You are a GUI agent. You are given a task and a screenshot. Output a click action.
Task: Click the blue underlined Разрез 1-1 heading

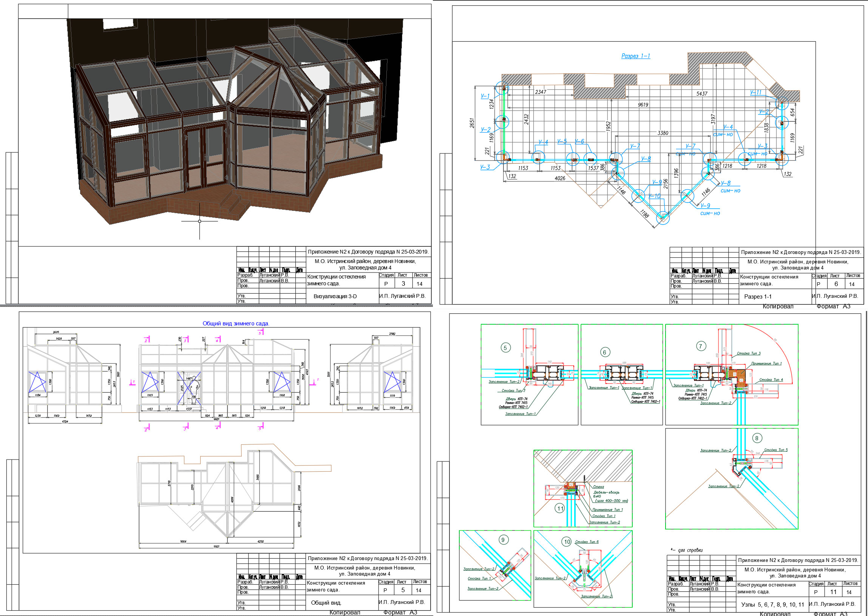point(636,56)
